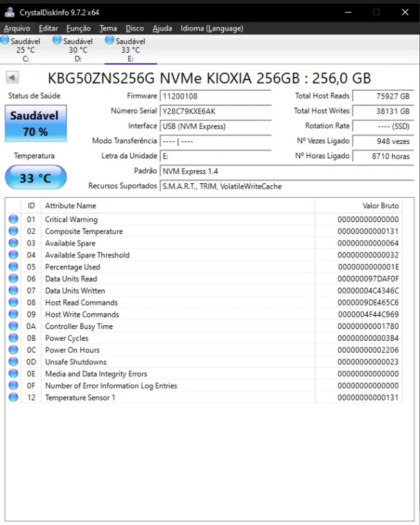
Task: Click the previous disk arrow button
Action: [12, 77]
